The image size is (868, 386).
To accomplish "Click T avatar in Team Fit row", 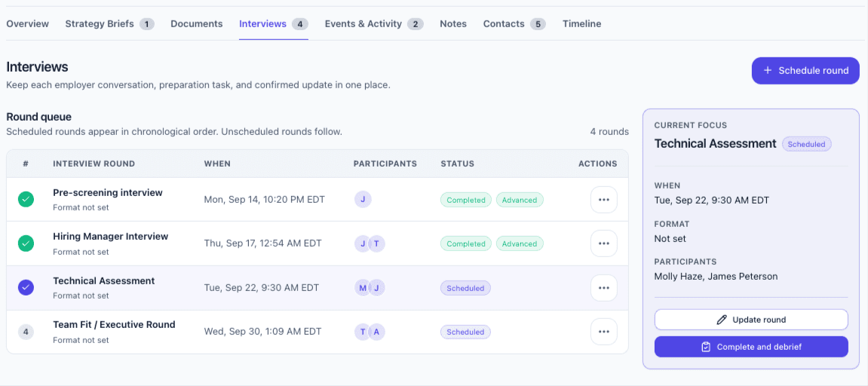I will pyautogui.click(x=362, y=332).
